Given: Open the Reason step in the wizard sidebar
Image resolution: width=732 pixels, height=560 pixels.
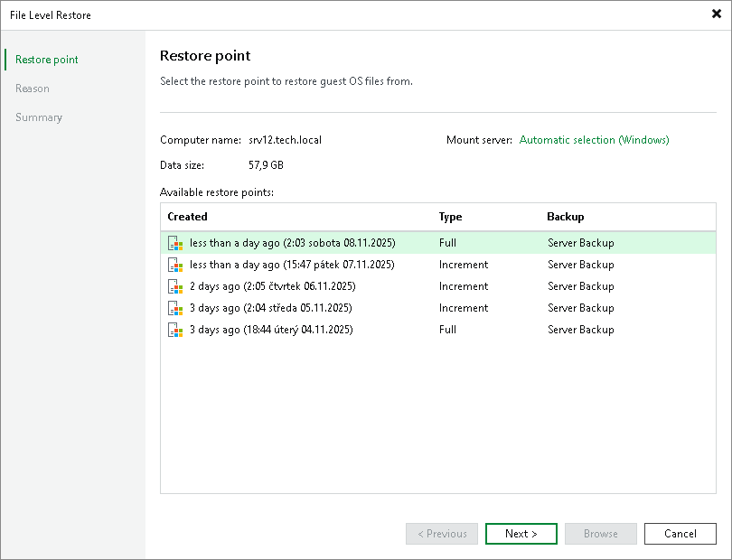Looking at the screenshot, I should pos(33,89).
